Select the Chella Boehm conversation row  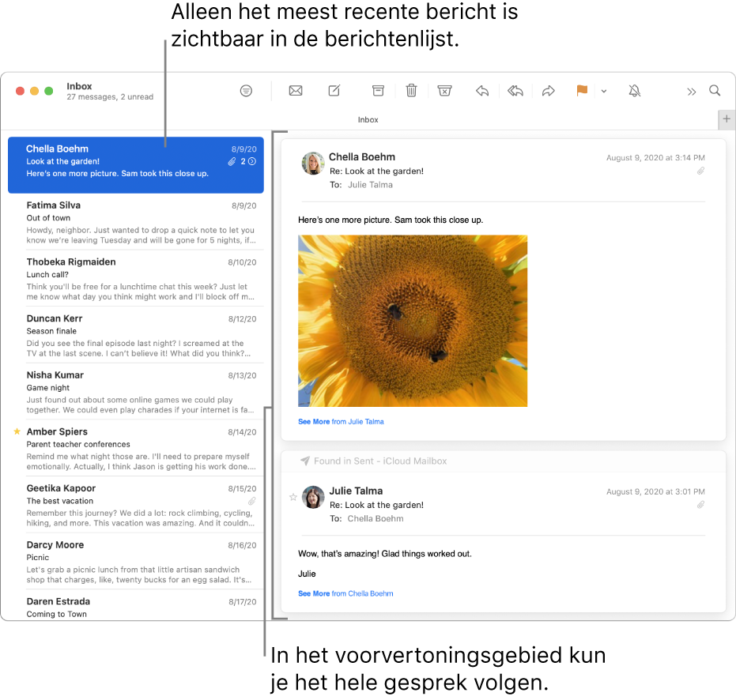[x=136, y=164]
